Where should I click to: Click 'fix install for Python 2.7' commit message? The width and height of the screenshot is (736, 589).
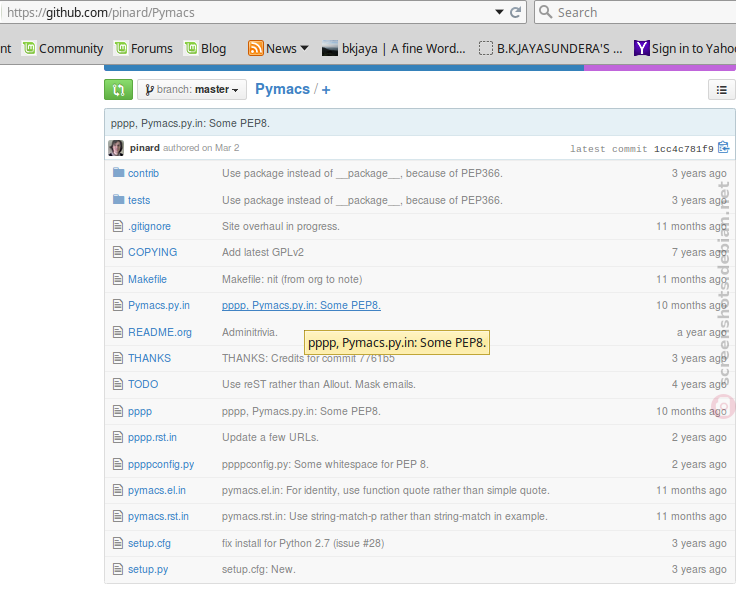click(303, 543)
